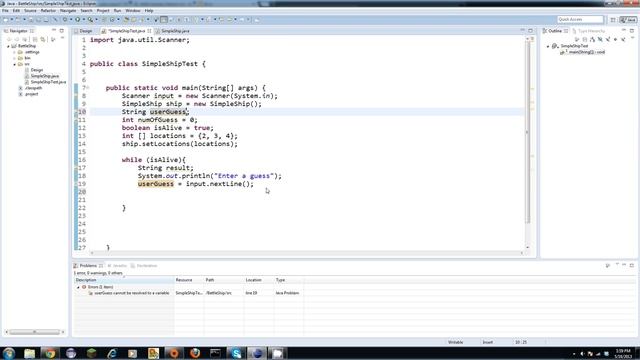Screen dimensions: 640x360
Task: Click Navigator Back arrow icon
Action: [9, 40]
